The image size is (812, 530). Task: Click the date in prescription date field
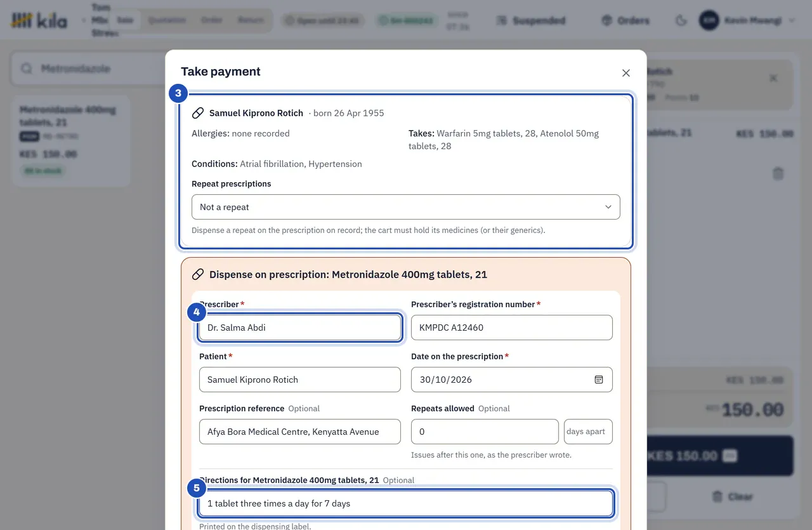pyautogui.click(x=446, y=380)
